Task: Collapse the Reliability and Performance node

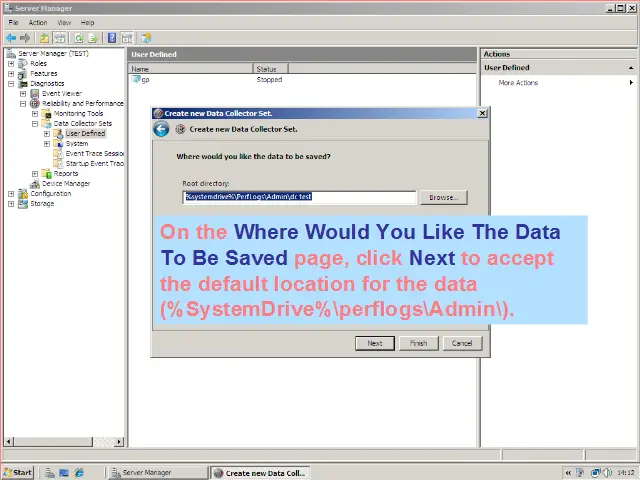Action: coord(23,104)
